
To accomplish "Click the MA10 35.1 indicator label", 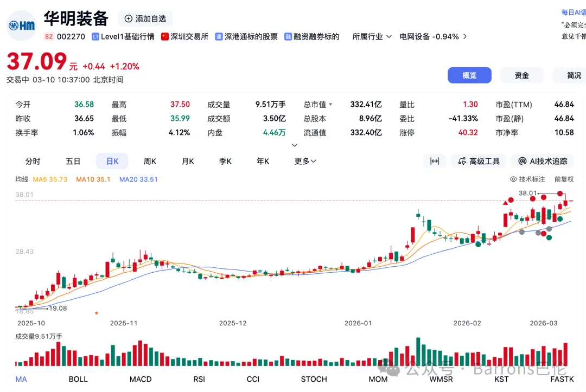I will click(x=93, y=179).
